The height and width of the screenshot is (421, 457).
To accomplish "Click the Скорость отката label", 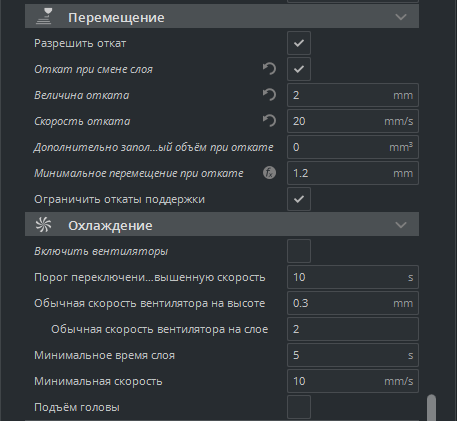I will tap(82, 121).
